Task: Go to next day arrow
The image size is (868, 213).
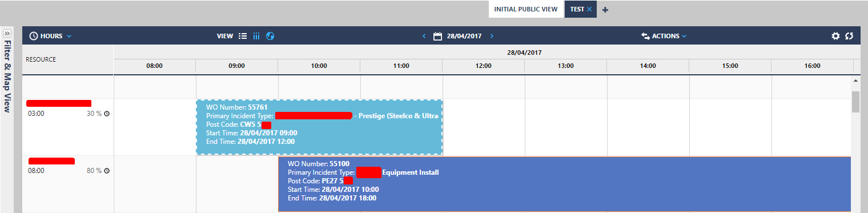Action: [492, 36]
